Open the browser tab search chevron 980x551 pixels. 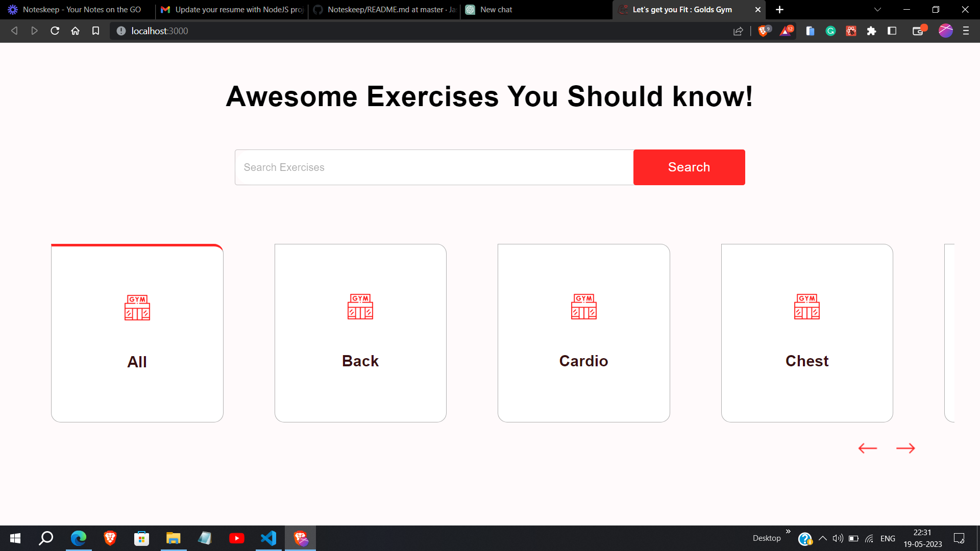(877, 9)
